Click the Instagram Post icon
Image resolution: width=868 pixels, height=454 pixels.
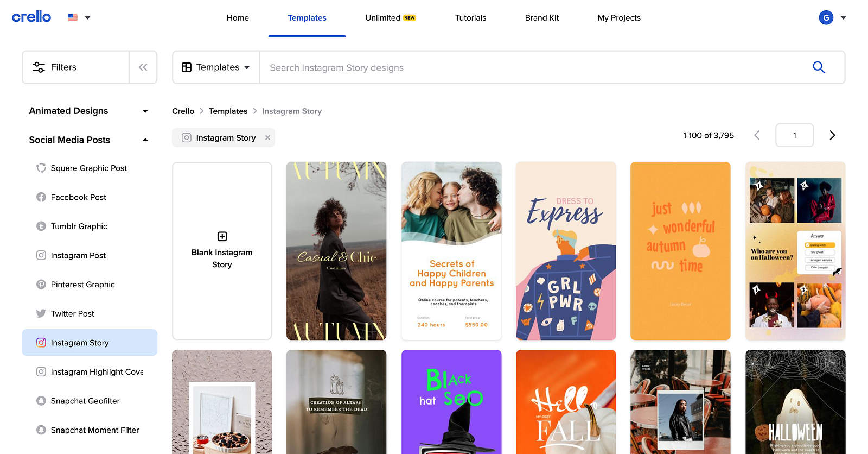[x=41, y=255]
